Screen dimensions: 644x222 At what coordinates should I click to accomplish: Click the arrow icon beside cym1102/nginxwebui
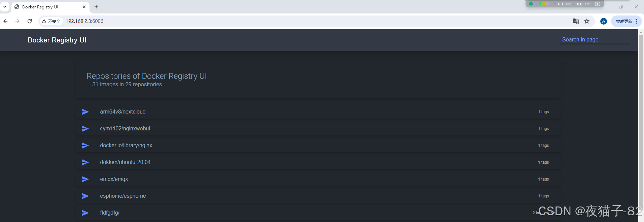pyautogui.click(x=85, y=128)
